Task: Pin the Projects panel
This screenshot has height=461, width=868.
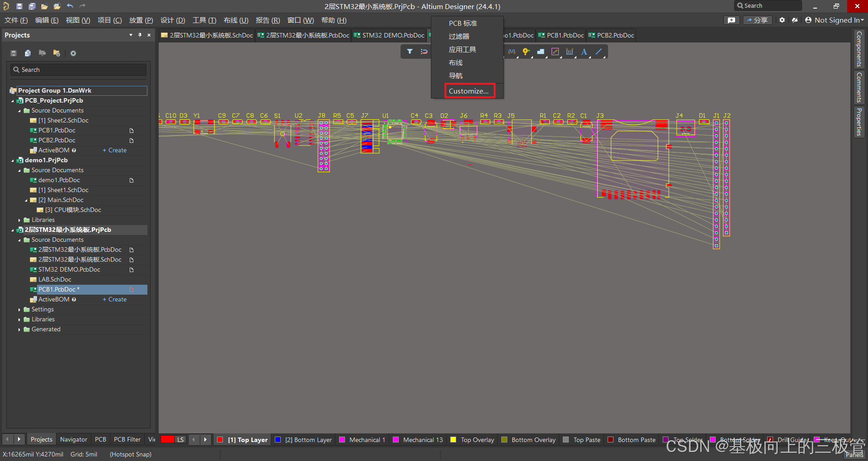Action: pos(140,35)
